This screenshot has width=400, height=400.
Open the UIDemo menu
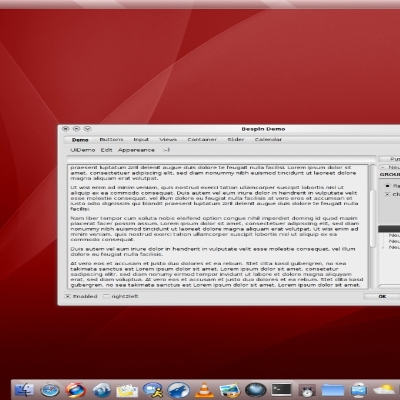click(x=83, y=150)
